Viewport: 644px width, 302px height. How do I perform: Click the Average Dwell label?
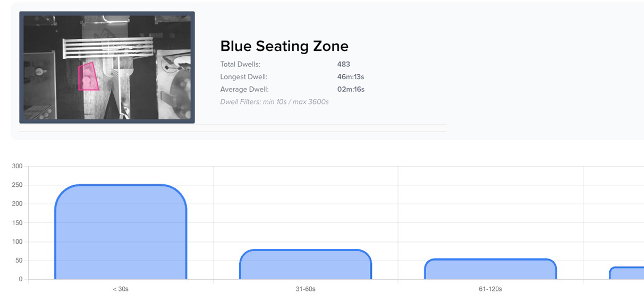[244, 89]
